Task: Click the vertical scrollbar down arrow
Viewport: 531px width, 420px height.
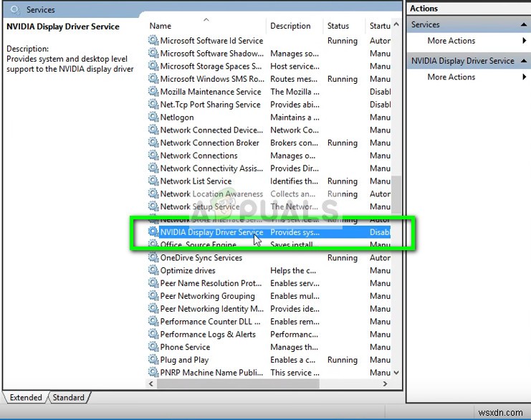Action: [x=396, y=373]
